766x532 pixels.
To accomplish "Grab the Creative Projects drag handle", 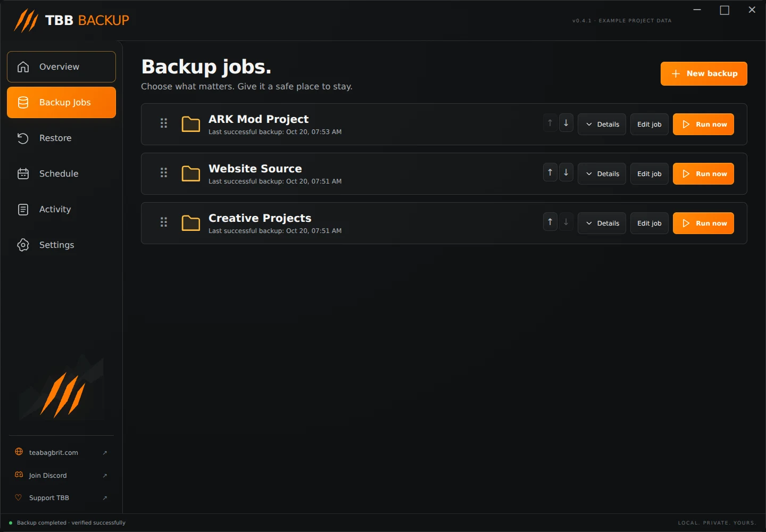I will (164, 222).
